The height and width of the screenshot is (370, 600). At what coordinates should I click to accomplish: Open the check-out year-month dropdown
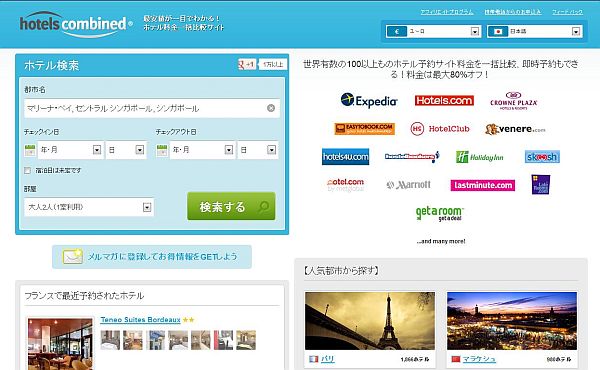(202, 150)
